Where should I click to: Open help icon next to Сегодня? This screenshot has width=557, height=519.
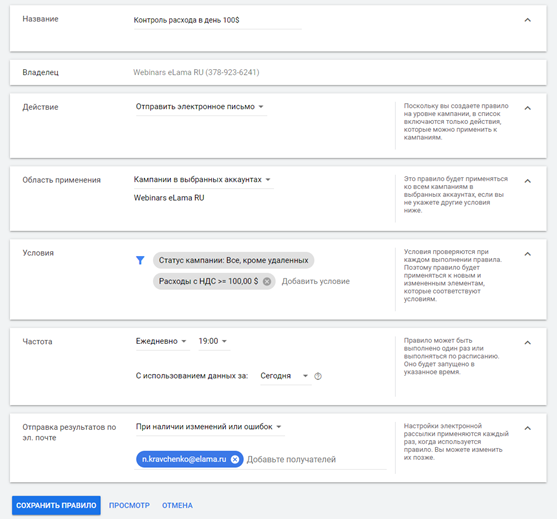click(x=318, y=376)
